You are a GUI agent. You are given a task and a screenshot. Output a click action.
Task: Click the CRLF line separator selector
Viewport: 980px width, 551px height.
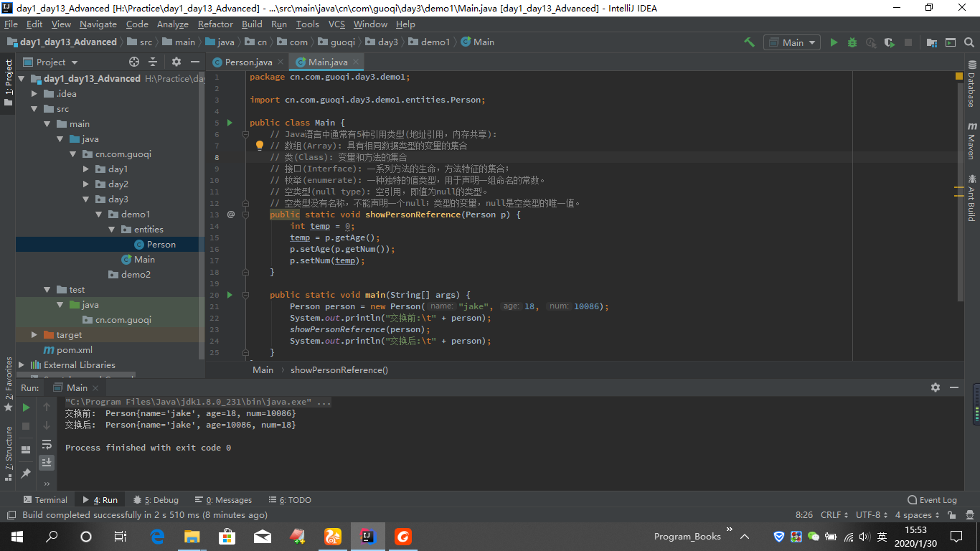point(835,515)
